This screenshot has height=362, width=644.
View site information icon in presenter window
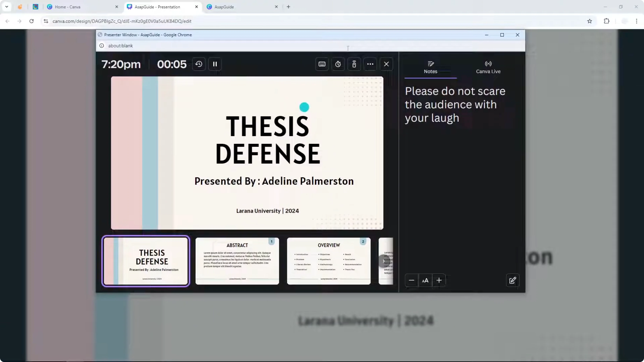pos(102,46)
